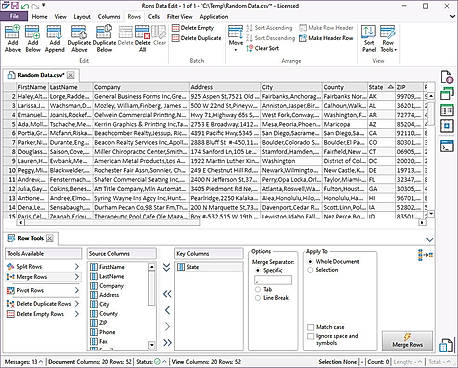Select Whole Document under Apply To

(310, 262)
